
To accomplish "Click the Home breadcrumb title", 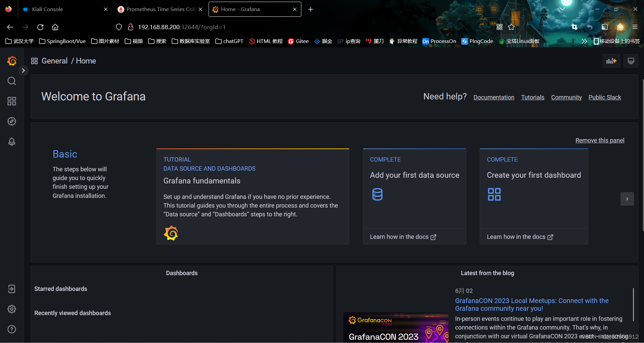I will pos(86,61).
